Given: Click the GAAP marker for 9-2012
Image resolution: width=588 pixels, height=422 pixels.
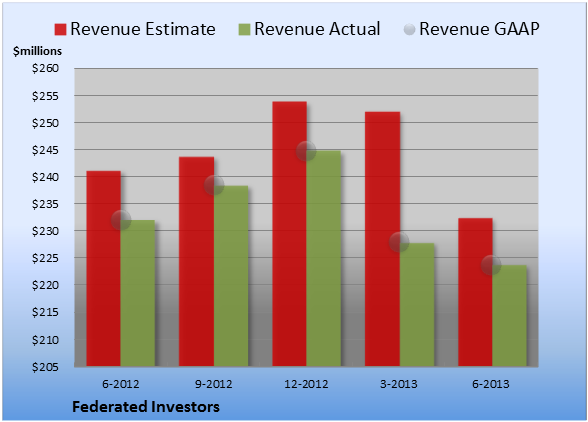Looking at the screenshot, I should tap(214, 185).
